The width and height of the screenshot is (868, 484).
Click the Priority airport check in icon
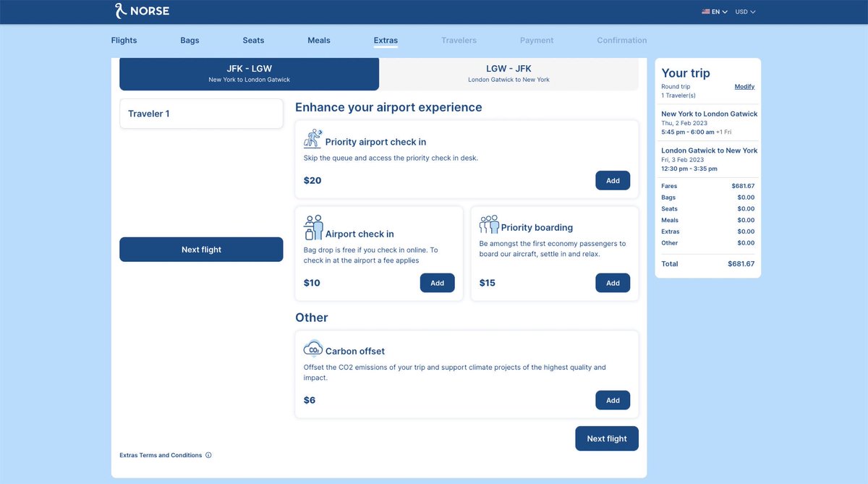tap(312, 138)
